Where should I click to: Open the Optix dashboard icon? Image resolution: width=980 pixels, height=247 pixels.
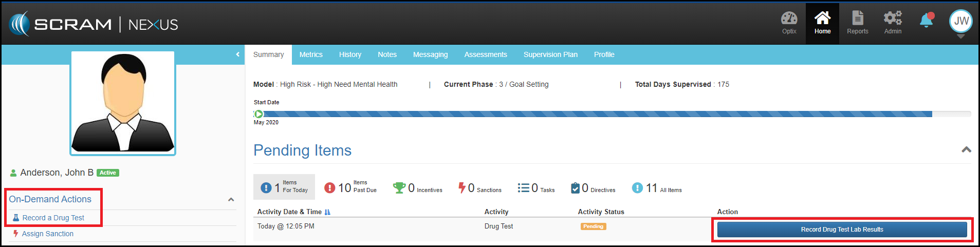(789, 23)
